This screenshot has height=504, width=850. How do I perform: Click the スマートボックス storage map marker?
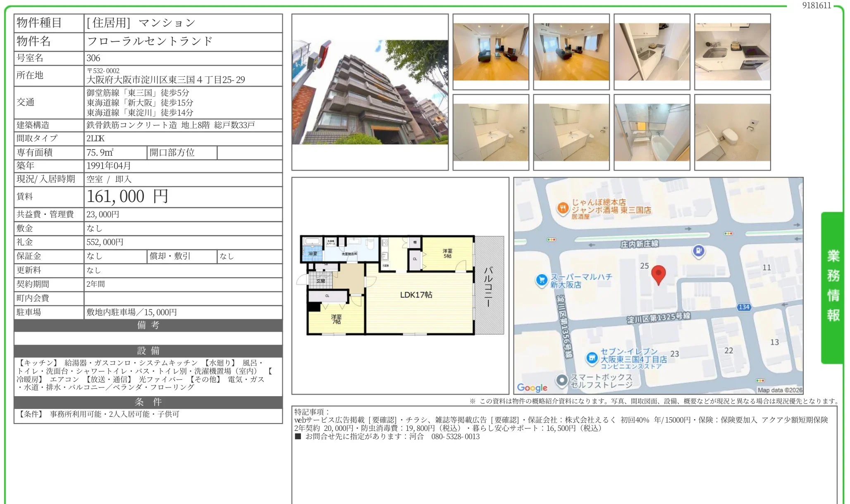[x=561, y=380]
